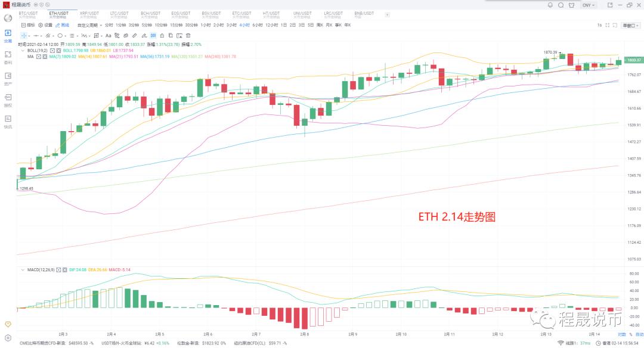
Task: Open the trend line drawing tool
Action: point(48,36)
